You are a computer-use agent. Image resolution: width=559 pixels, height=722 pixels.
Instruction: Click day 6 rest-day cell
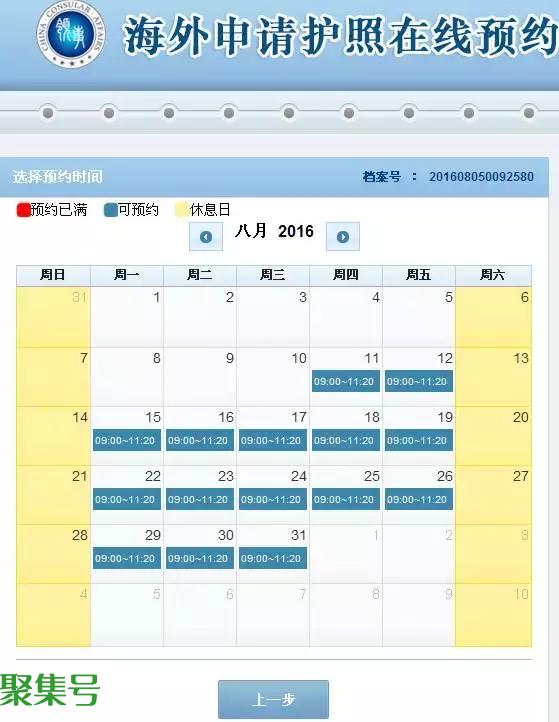coord(493,317)
